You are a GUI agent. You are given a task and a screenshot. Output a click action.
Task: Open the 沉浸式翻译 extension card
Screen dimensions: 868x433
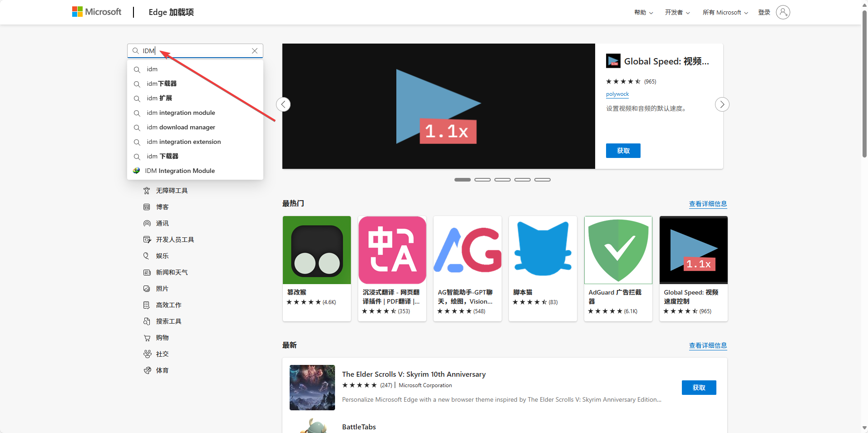[392, 269]
